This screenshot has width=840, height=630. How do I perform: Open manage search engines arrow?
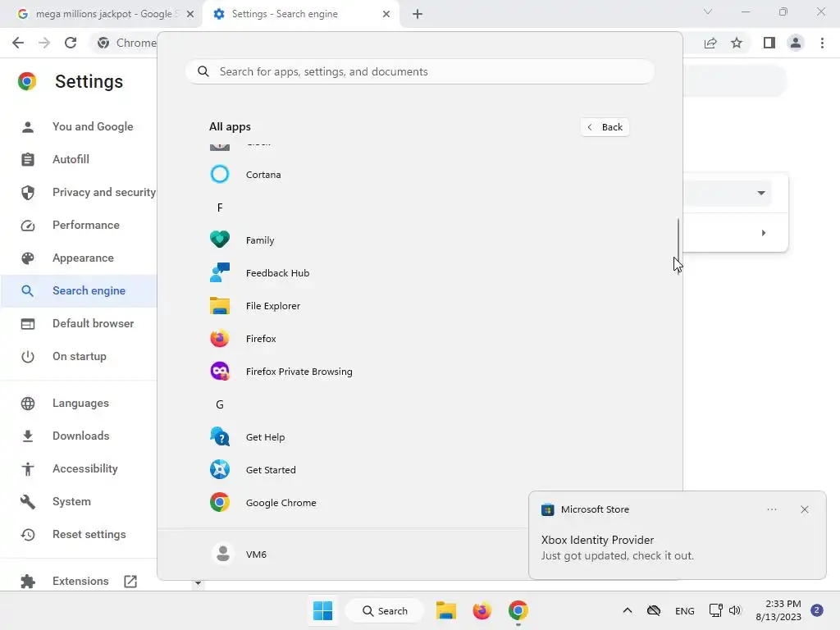click(764, 233)
